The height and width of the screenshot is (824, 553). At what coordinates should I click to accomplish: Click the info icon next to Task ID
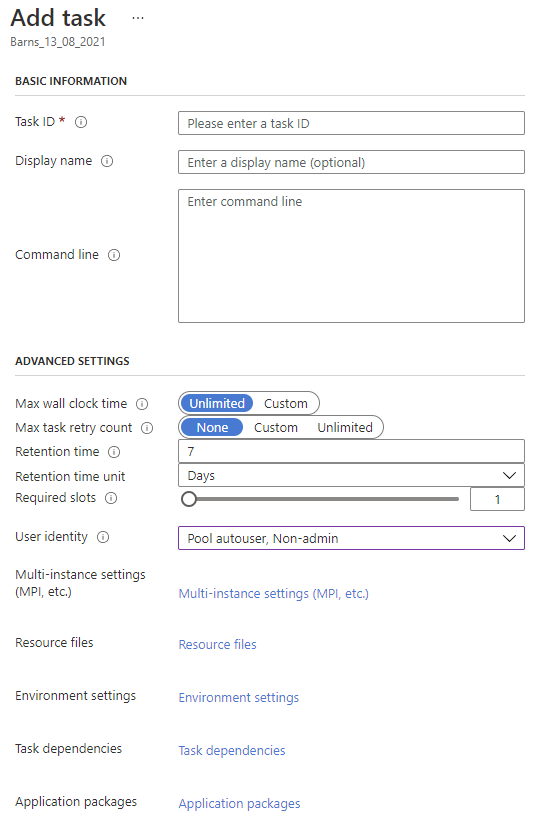tap(81, 122)
